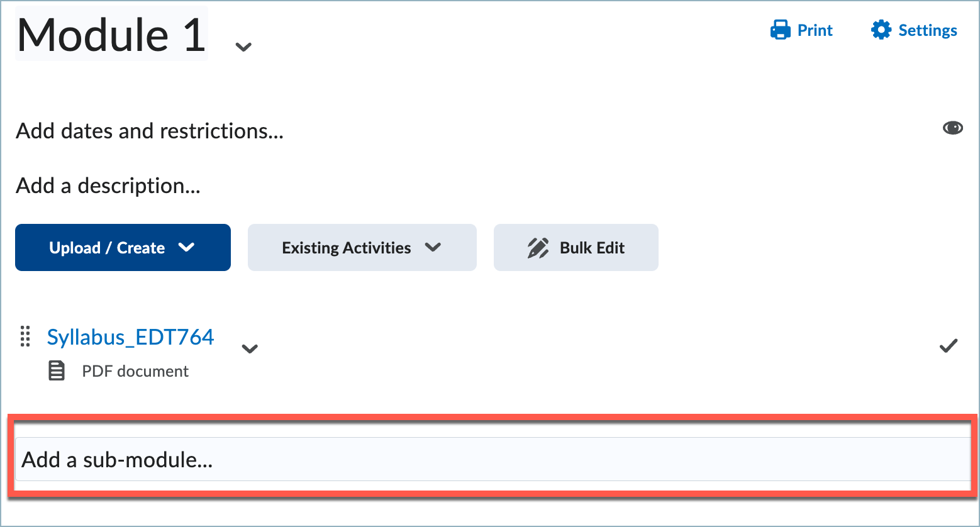
Task: Open the Module 1 title dropdown chevron
Action: tap(243, 47)
